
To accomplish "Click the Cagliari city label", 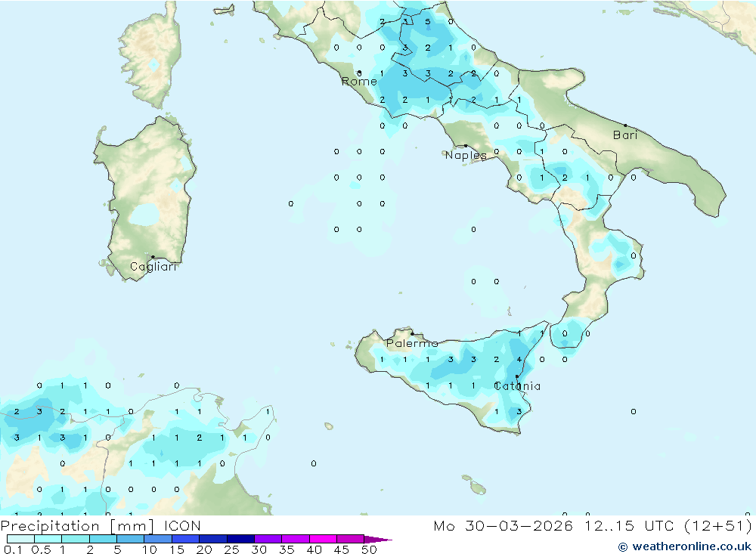I will coord(153,267).
